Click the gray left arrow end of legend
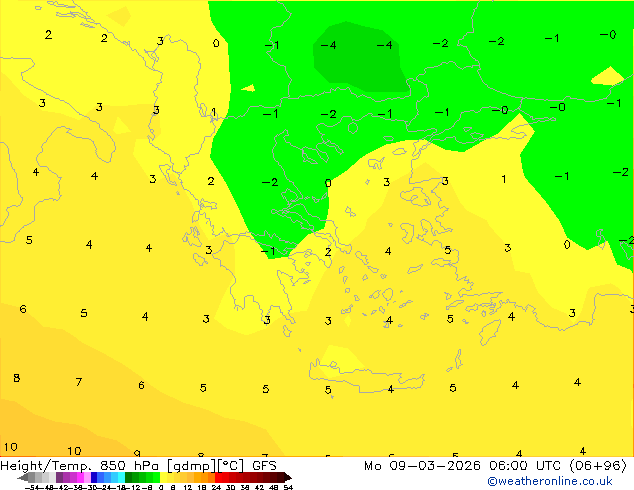 click(x=23, y=477)
